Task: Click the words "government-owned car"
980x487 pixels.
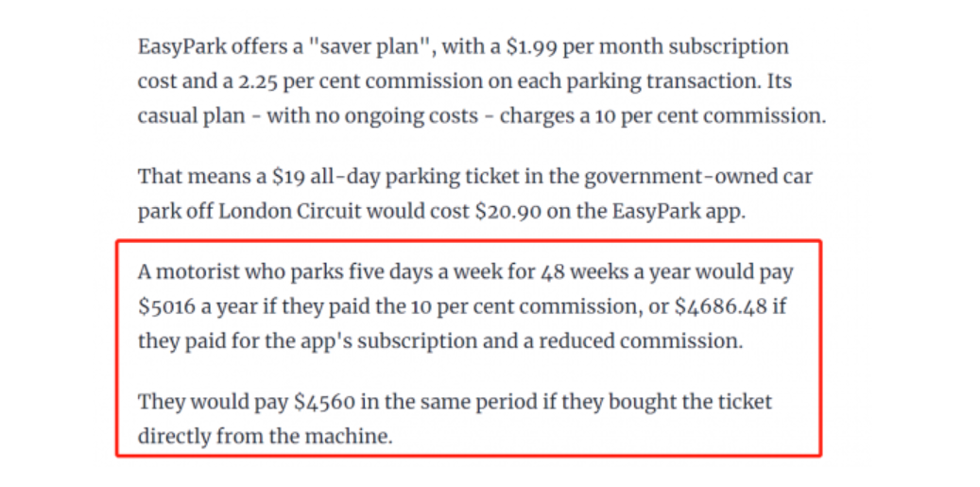Action: pyautogui.click(x=698, y=177)
